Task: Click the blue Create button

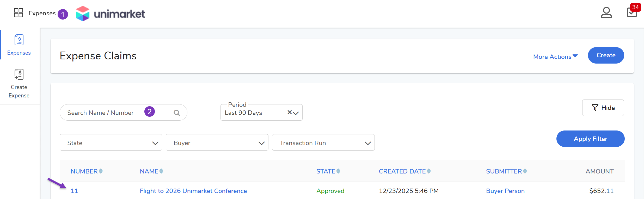Action: click(x=606, y=55)
